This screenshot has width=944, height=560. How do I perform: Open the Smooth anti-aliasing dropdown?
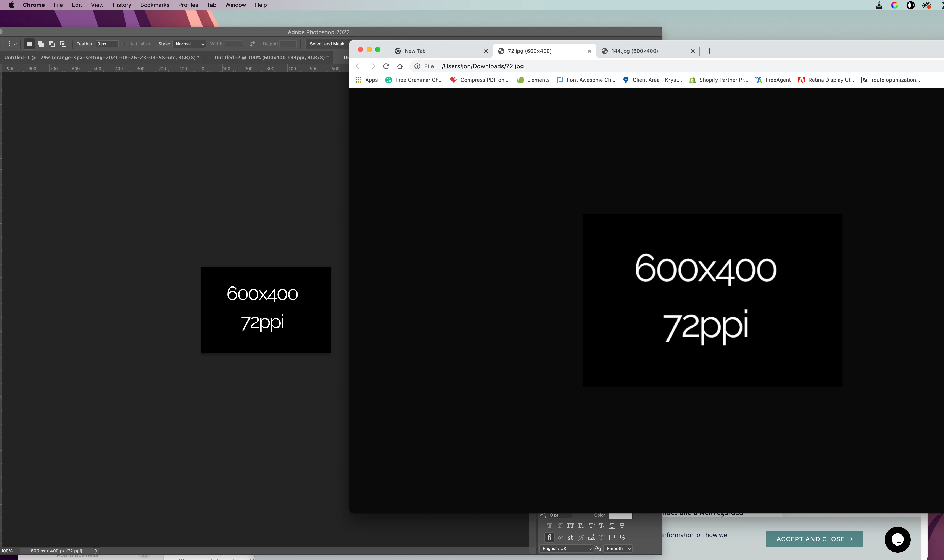tap(618, 549)
